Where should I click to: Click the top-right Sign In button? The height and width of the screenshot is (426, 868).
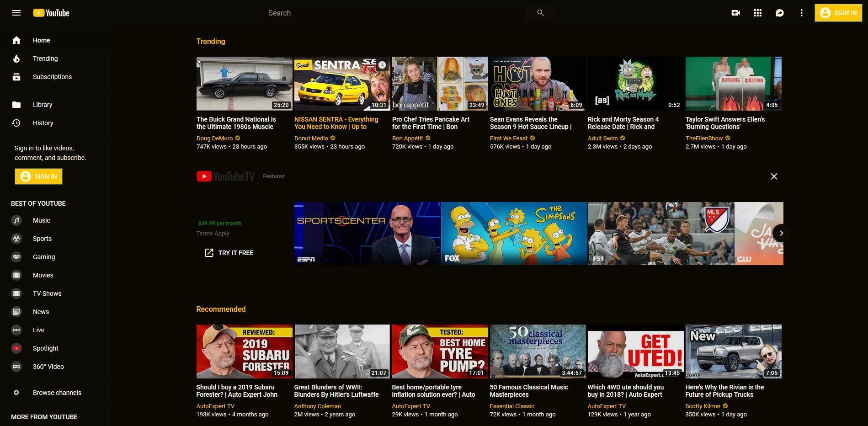838,13
